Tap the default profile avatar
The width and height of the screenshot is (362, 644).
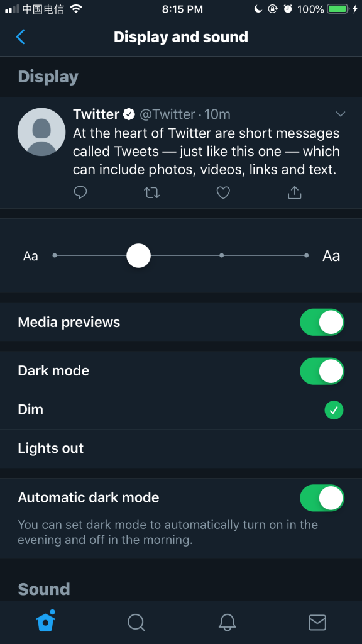41,132
